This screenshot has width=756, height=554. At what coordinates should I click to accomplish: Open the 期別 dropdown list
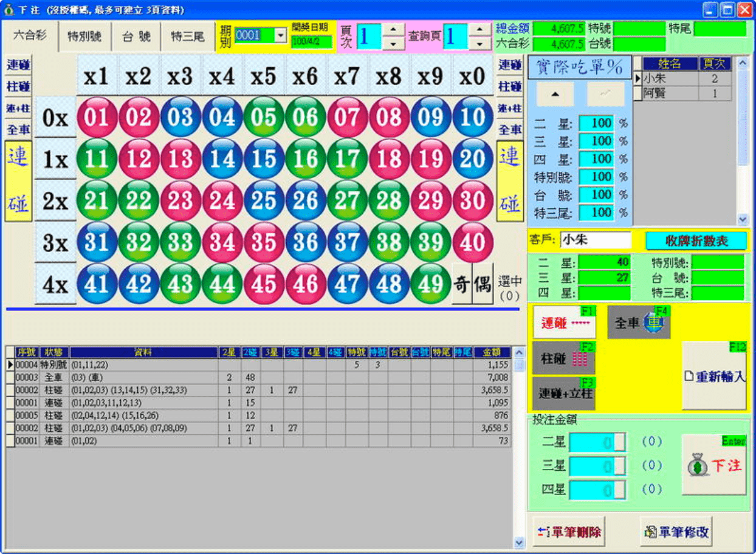point(280,36)
